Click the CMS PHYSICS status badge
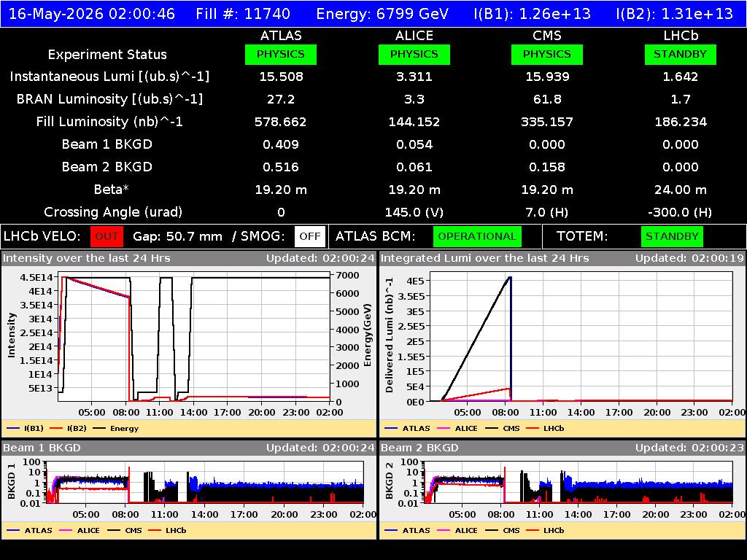The width and height of the screenshot is (747, 560). click(547, 54)
